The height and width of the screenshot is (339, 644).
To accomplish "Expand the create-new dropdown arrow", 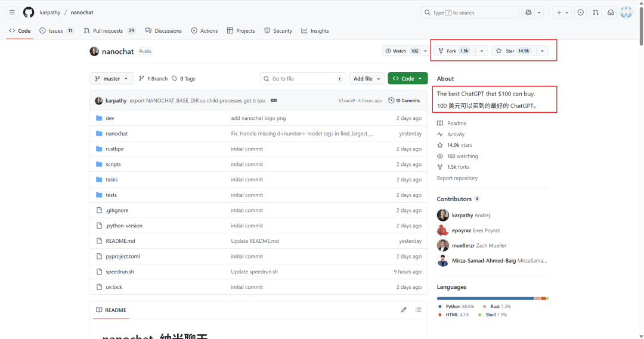I will click(567, 13).
